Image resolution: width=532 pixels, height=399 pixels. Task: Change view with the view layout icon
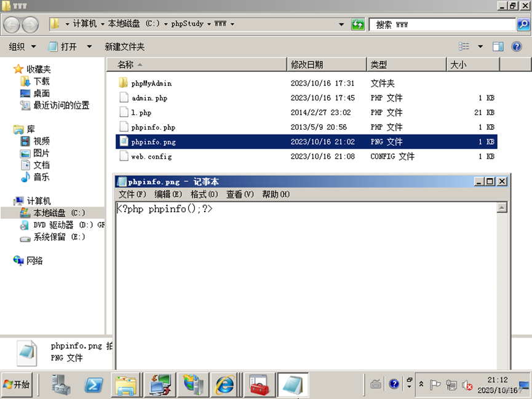464,47
